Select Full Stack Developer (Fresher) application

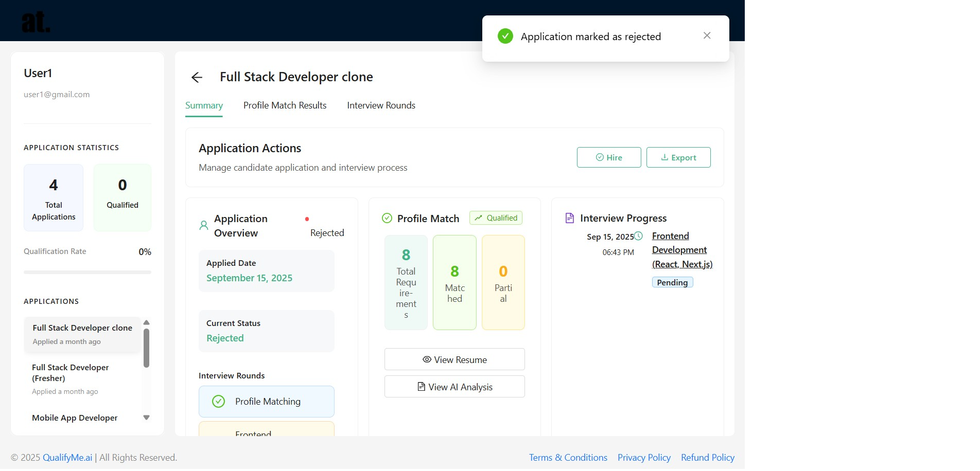(71, 373)
